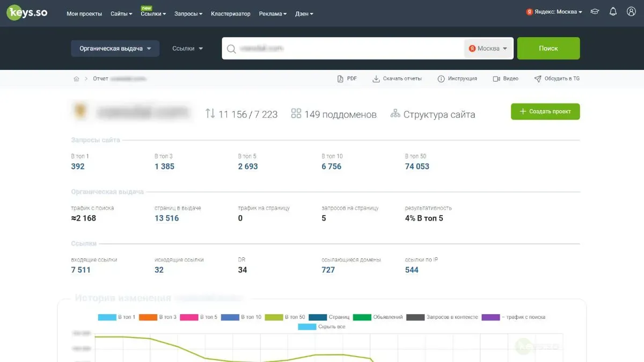Open "13 516" pages in results link

pyautogui.click(x=167, y=218)
